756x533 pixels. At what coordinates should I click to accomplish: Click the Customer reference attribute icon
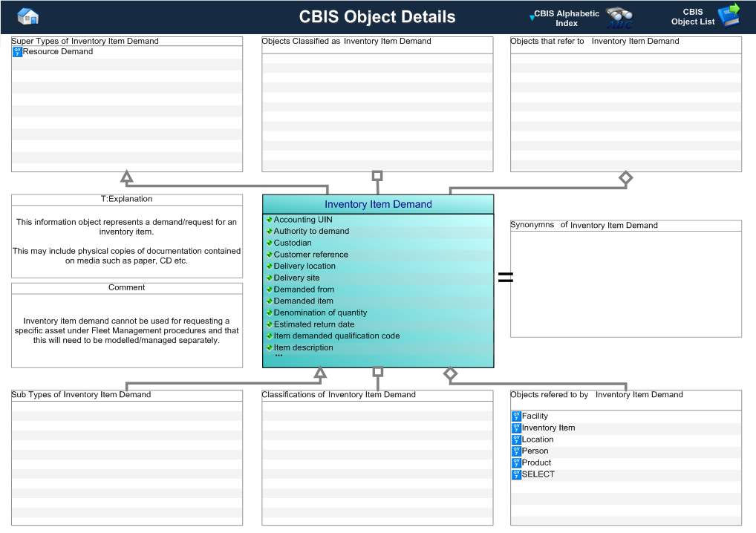[270, 255]
